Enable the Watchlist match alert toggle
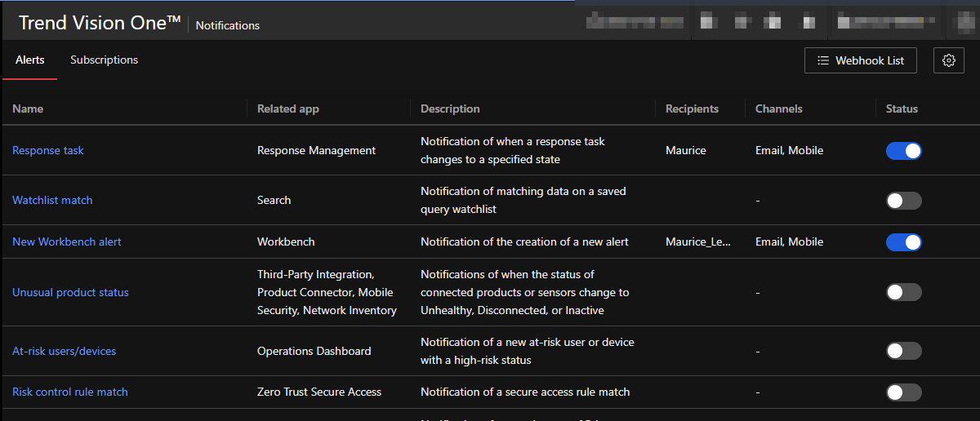The height and width of the screenshot is (421, 980). coord(903,201)
